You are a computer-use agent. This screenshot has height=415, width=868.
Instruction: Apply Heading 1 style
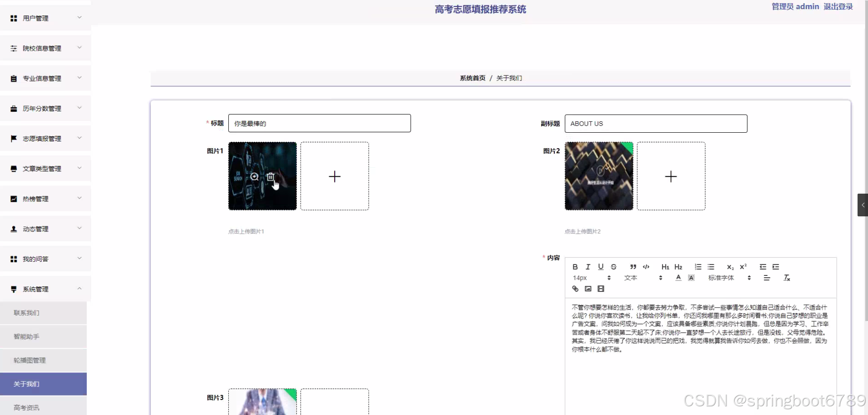[665, 267]
